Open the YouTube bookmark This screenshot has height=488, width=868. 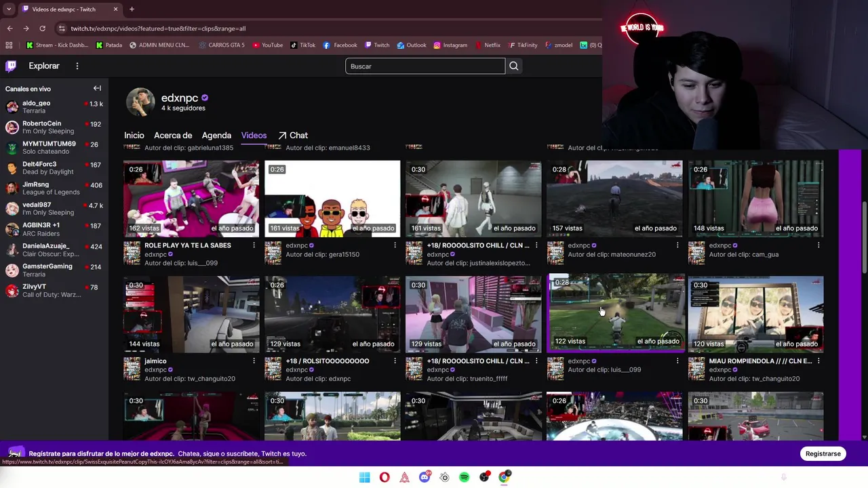267,45
